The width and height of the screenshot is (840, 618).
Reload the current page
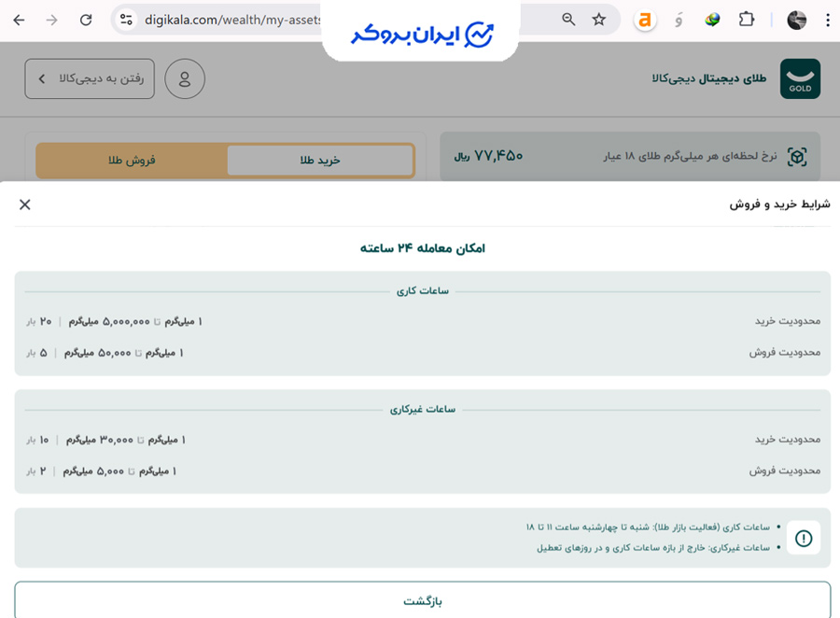click(85, 19)
